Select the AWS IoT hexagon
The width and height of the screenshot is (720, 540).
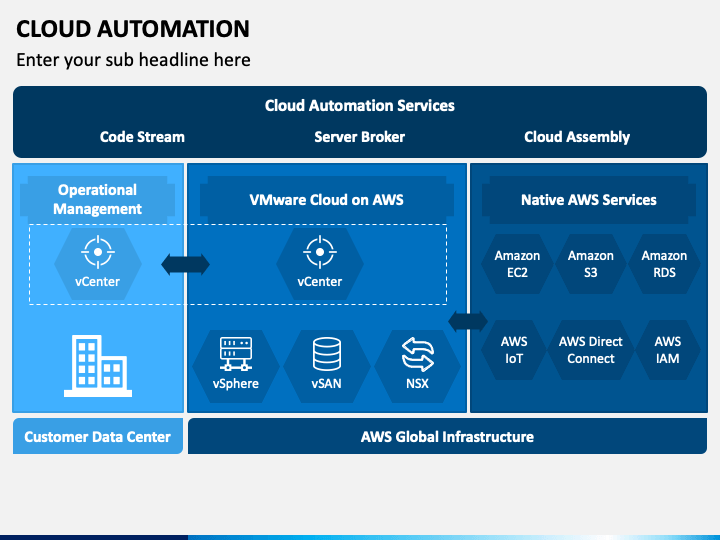click(514, 350)
